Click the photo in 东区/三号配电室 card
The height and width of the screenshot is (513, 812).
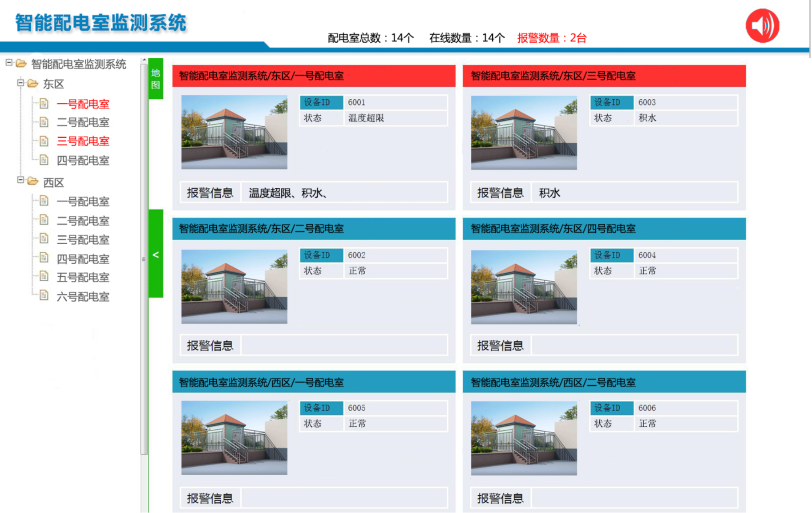click(x=524, y=133)
